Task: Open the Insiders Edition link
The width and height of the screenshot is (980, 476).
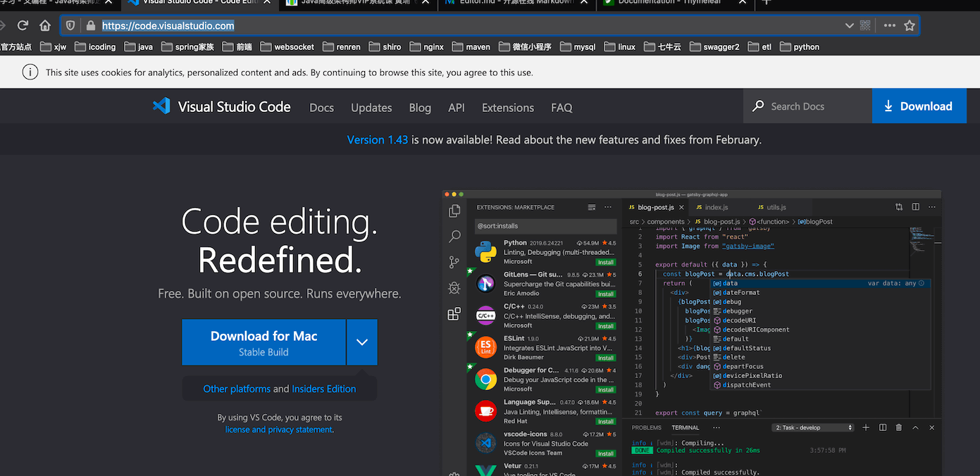Action: point(324,389)
